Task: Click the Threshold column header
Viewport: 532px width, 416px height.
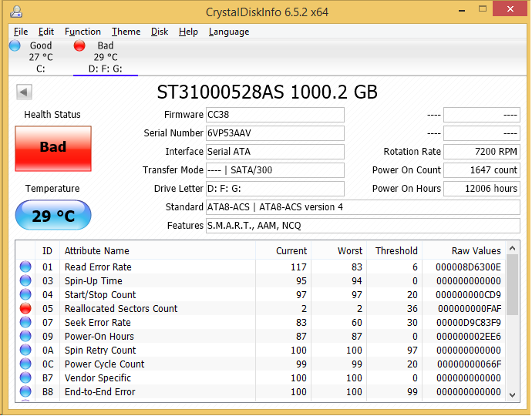Action: click(x=394, y=250)
